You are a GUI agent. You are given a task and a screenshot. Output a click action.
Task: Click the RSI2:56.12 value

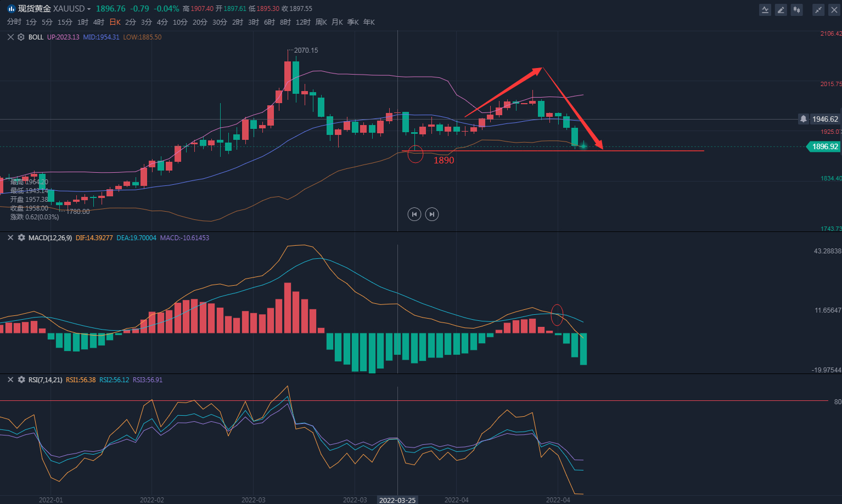tap(114, 380)
